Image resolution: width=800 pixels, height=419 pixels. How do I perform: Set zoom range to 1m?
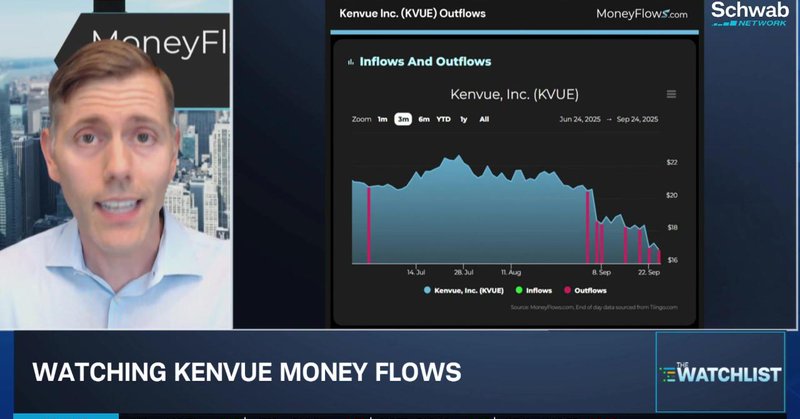click(x=383, y=119)
